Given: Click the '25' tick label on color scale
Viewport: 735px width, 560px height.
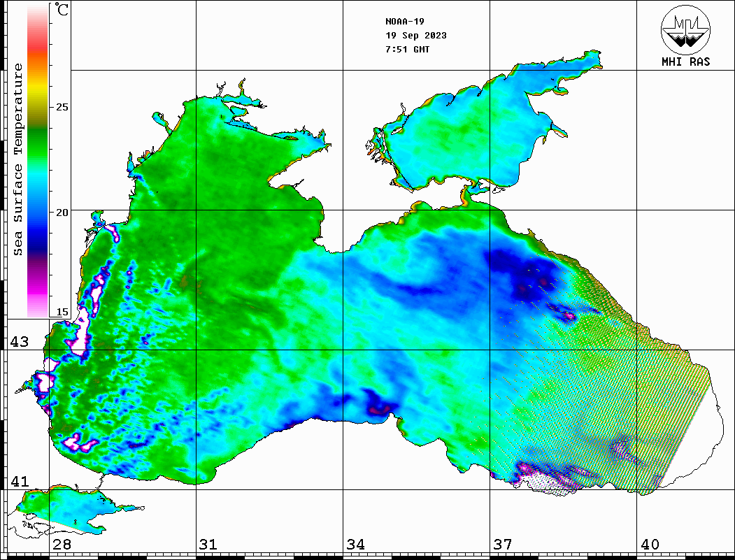Looking at the screenshot, I should (x=62, y=107).
